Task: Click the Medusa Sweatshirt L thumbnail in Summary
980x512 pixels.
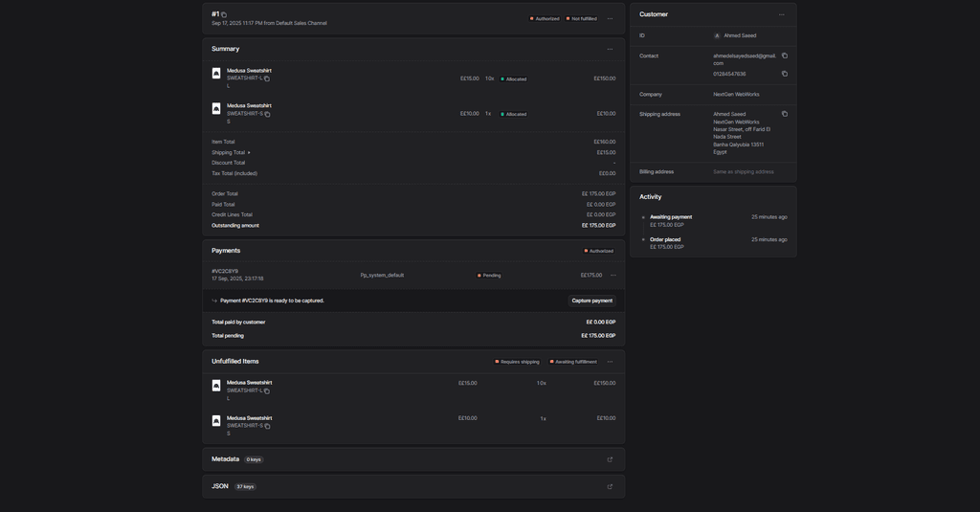Action: (x=216, y=74)
